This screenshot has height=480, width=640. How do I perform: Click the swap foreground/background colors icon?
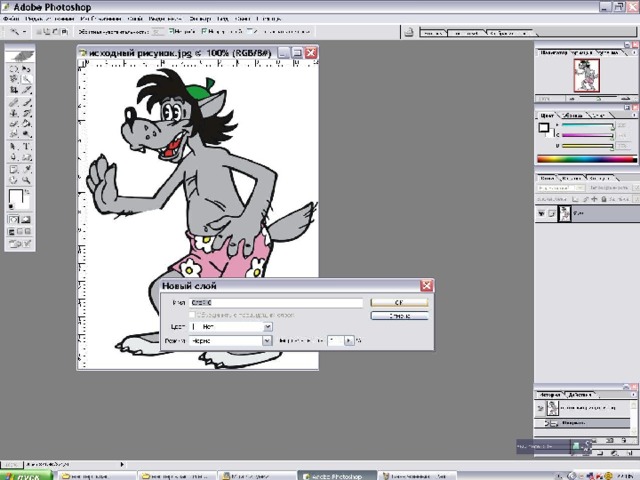(x=27, y=191)
